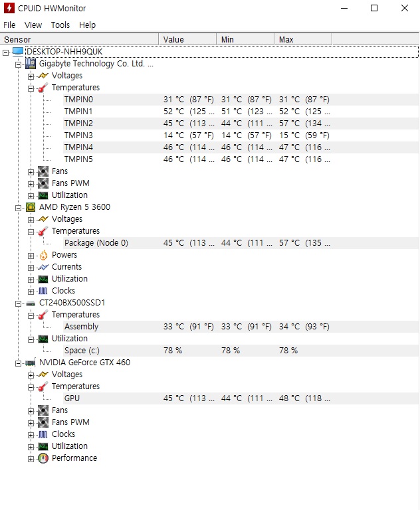
Task: Click motherboard Fans fan icon
Action: click(x=43, y=171)
